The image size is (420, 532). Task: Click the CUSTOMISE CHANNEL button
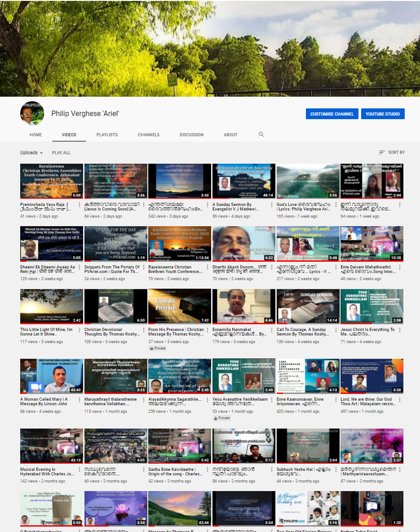(332, 114)
